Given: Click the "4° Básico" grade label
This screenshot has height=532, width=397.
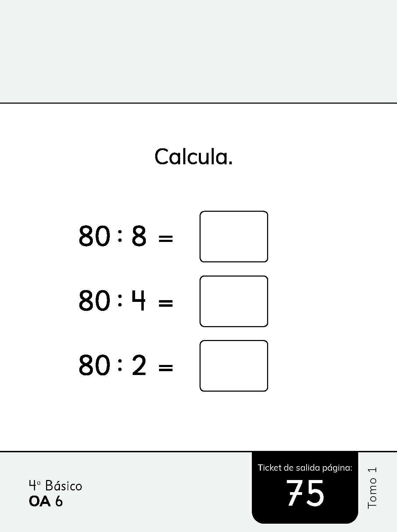Looking at the screenshot, I should coord(55,486).
